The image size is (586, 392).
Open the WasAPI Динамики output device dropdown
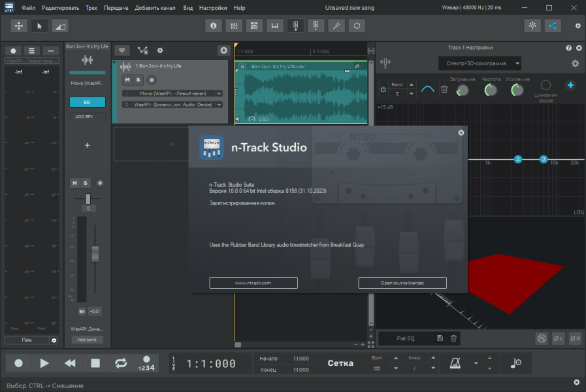click(172, 105)
